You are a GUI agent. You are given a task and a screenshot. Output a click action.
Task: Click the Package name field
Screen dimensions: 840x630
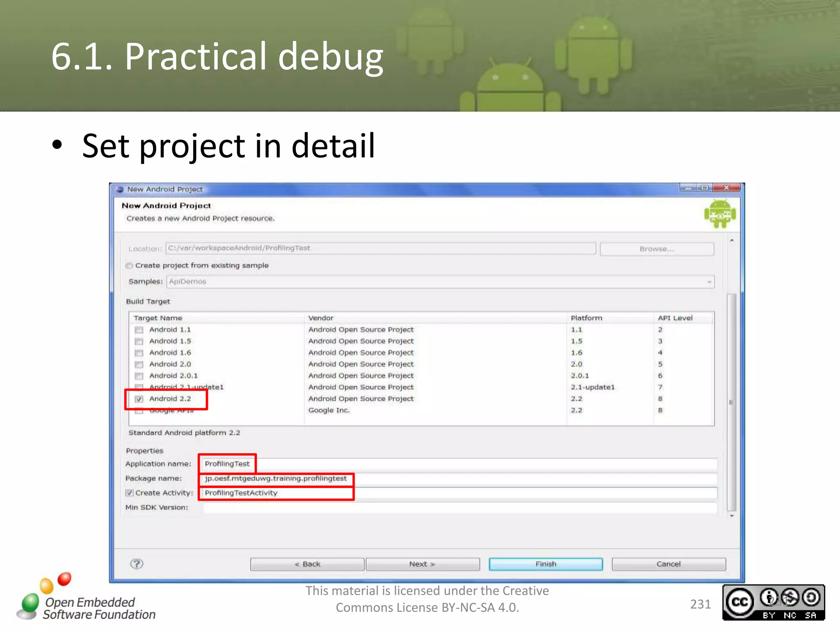(x=459, y=479)
